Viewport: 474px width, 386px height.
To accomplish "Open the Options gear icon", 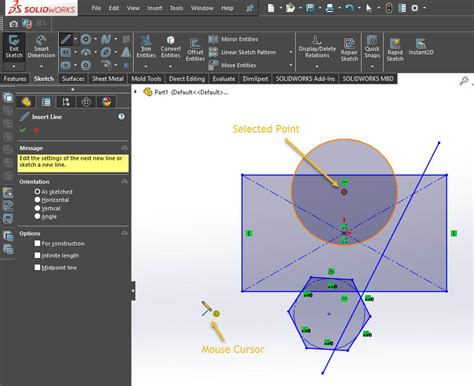I will click(x=415, y=8).
